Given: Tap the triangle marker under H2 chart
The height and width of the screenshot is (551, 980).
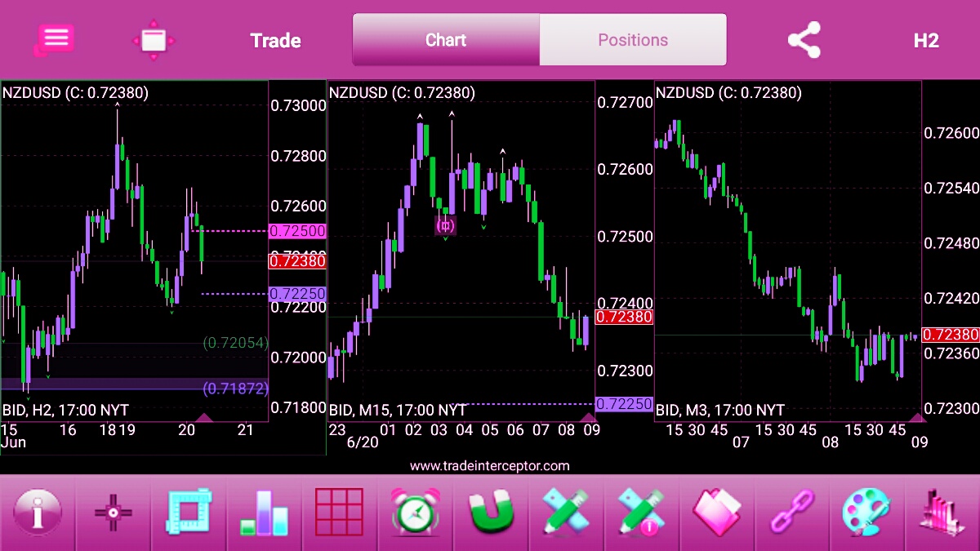Looking at the screenshot, I should [x=204, y=418].
